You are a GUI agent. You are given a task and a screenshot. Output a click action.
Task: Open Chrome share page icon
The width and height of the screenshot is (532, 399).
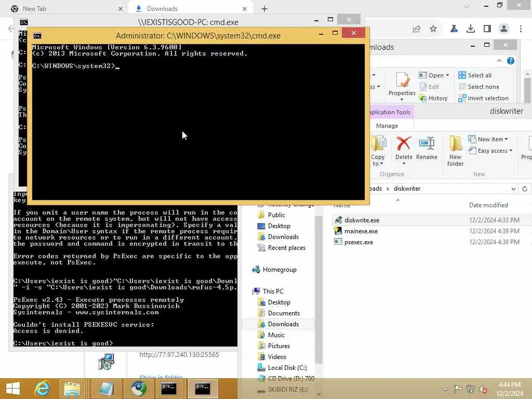(x=417, y=29)
